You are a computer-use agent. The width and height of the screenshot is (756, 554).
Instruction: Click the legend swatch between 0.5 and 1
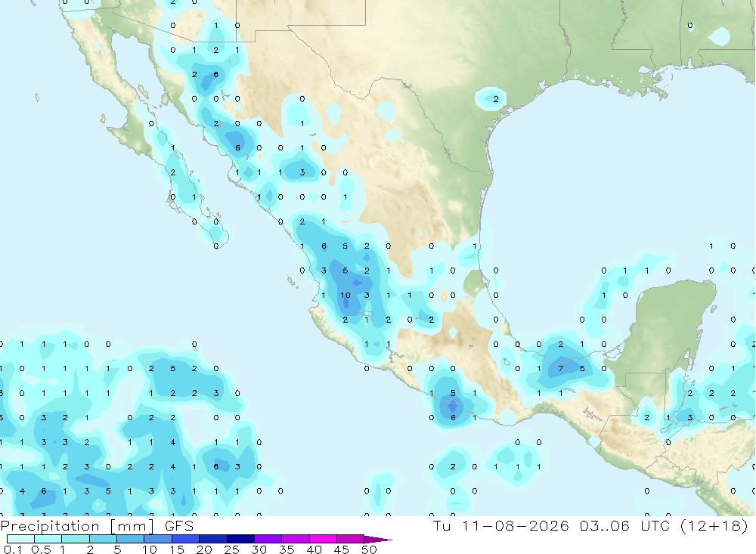coord(48,539)
